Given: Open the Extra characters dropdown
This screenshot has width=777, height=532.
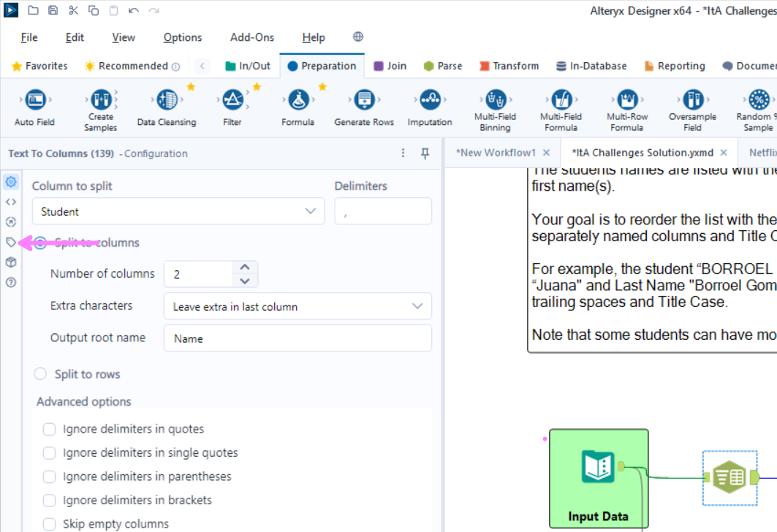Looking at the screenshot, I should click(297, 307).
